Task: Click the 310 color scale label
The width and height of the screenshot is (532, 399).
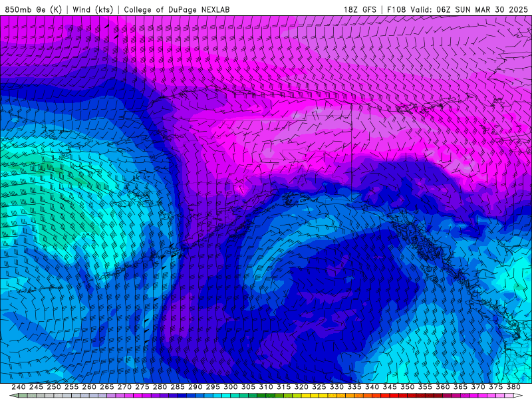Action: pyautogui.click(x=265, y=387)
